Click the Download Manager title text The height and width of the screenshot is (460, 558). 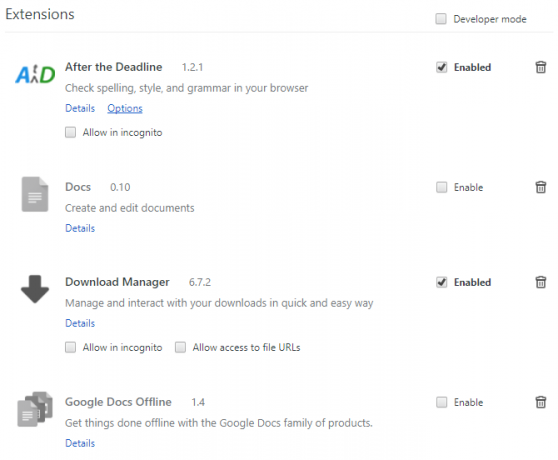[117, 282]
